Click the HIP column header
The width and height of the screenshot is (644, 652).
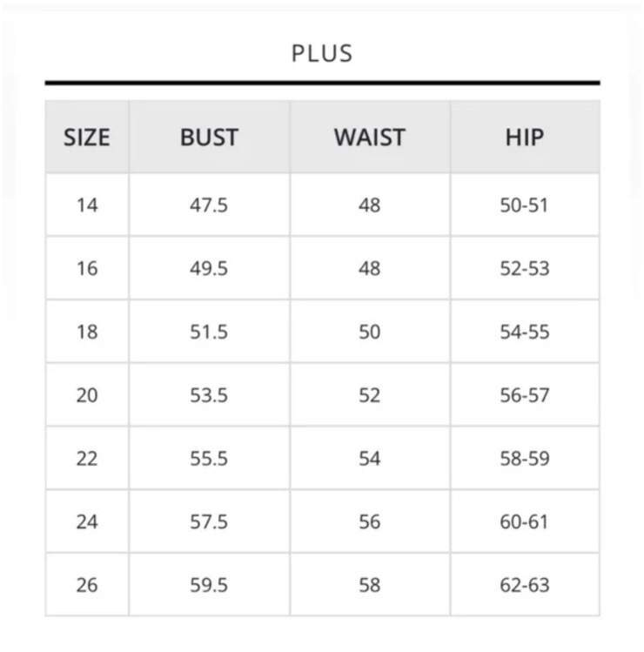pyautogui.click(x=525, y=138)
